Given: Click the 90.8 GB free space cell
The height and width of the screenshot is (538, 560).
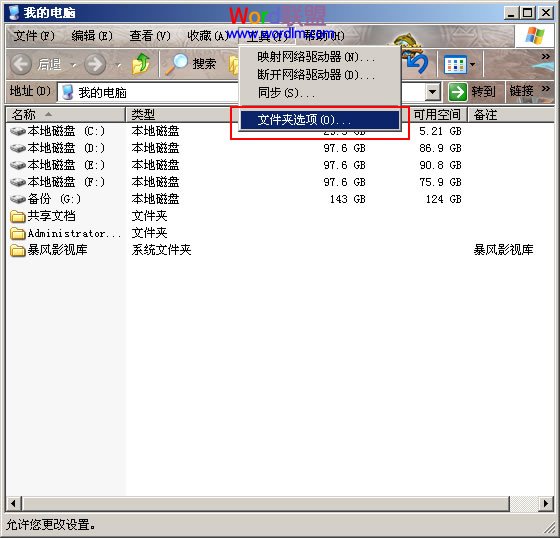Looking at the screenshot, I should (x=440, y=165).
